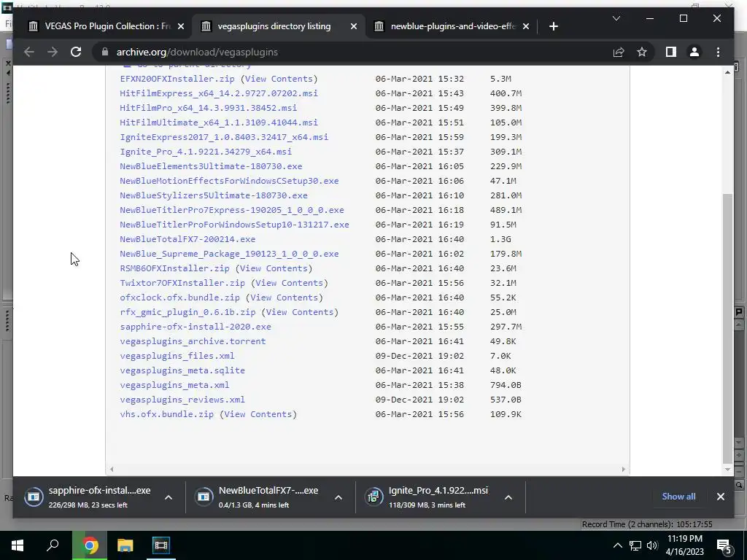Open RSMB6OFXInstaller.zip link
Viewport: 747px width, 560px height.
click(174, 268)
